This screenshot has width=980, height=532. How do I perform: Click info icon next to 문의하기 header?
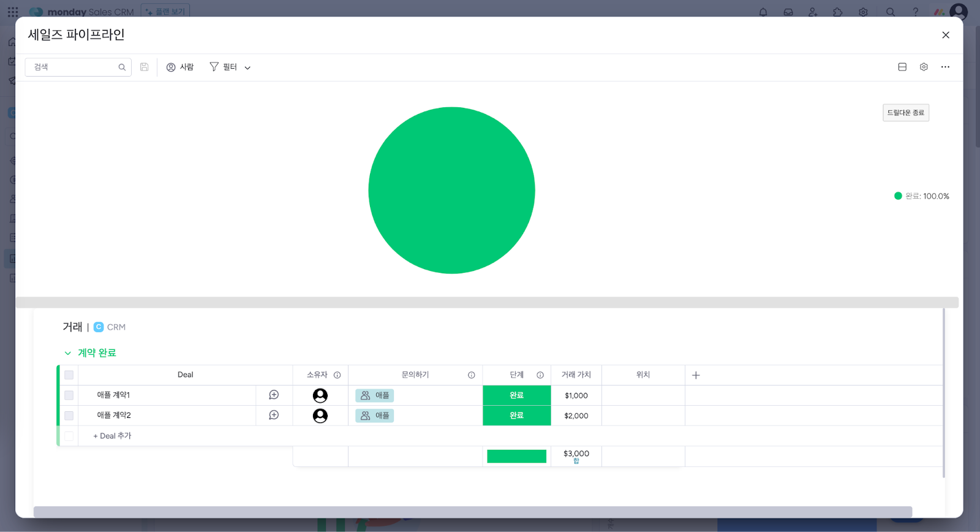[471, 375]
